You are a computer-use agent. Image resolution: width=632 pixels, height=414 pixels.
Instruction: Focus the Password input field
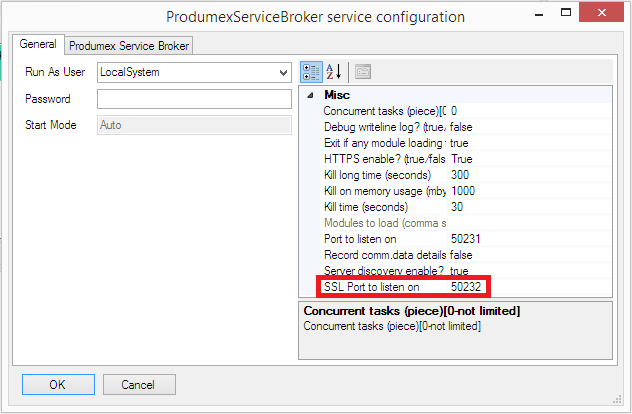(194, 99)
